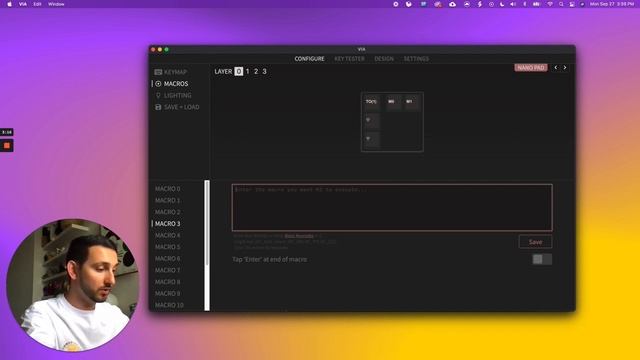Viewport: 640px width, 360px height.
Task: Choose Macro 2 from the list
Action: [x=168, y=212]
